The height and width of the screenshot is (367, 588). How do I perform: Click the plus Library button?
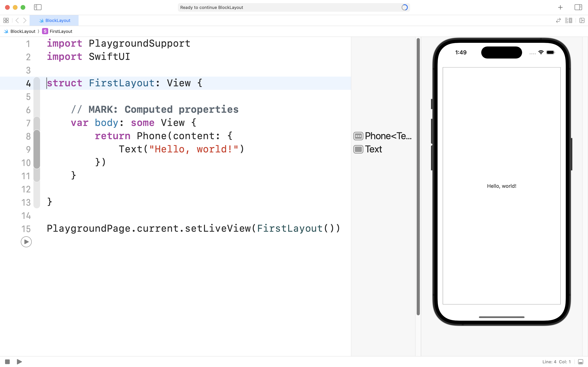click(x=560, y=7)
